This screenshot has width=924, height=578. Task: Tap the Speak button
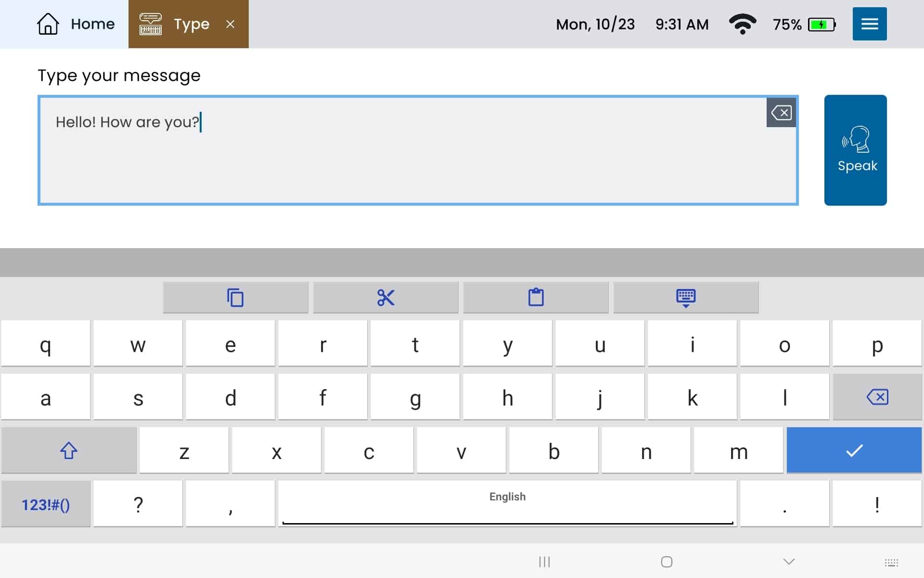pyautogui.click(x=855, y=150)
